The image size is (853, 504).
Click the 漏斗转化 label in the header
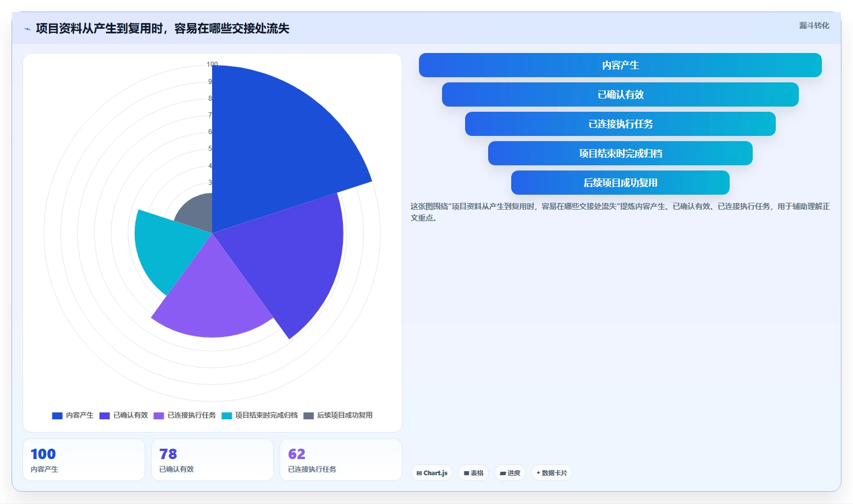[814, 25]
